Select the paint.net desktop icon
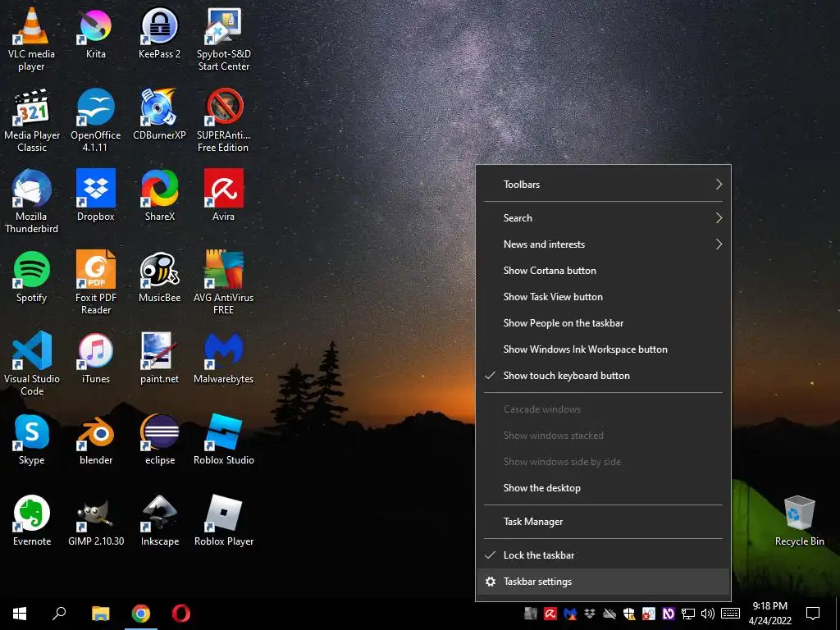The width and height of the screenshot is (840, 630). pos(160,358)
